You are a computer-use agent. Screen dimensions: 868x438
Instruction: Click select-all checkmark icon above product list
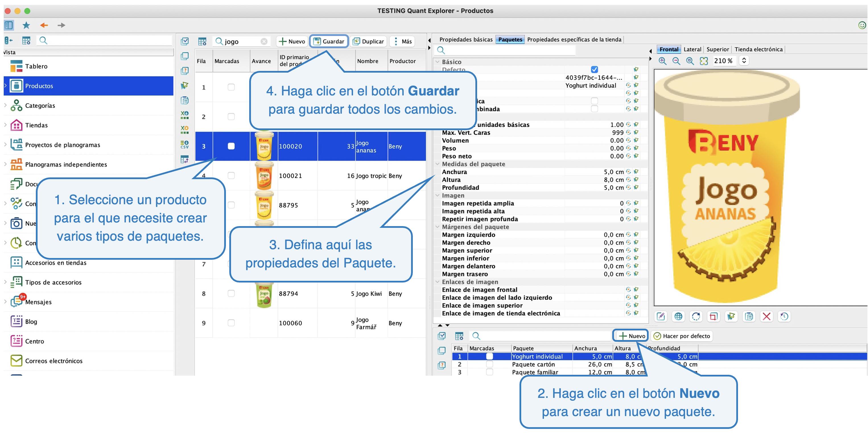(185, 42)
